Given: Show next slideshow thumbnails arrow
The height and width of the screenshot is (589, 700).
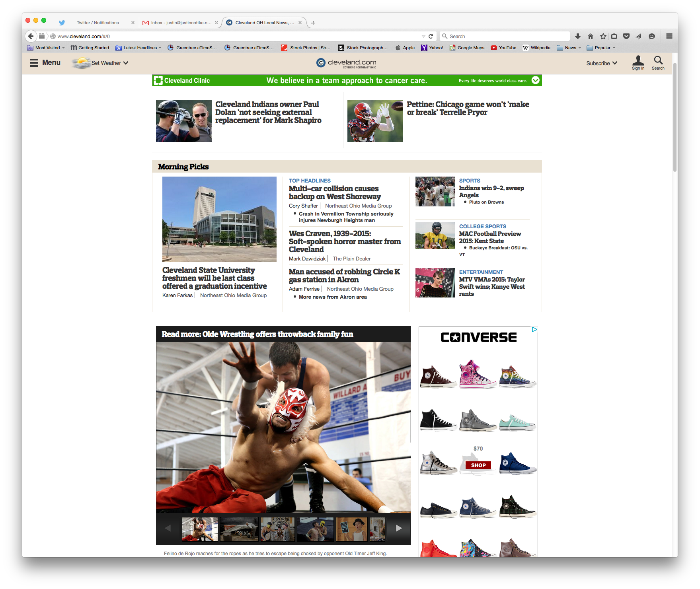Looking at the screenshot, I should pos(399,528).
